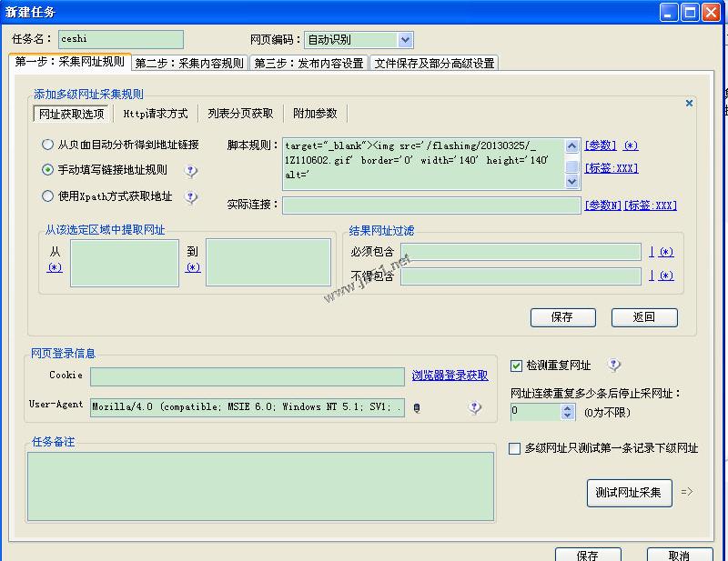Open the page encoding dropdown
Image resolution: width=728 pixels, height=561 pixels.
point(405,40)
